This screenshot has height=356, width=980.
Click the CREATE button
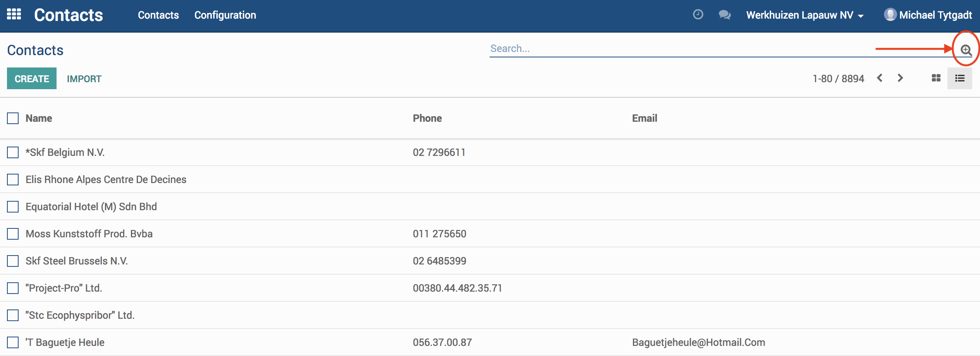(x=32, y=78)
